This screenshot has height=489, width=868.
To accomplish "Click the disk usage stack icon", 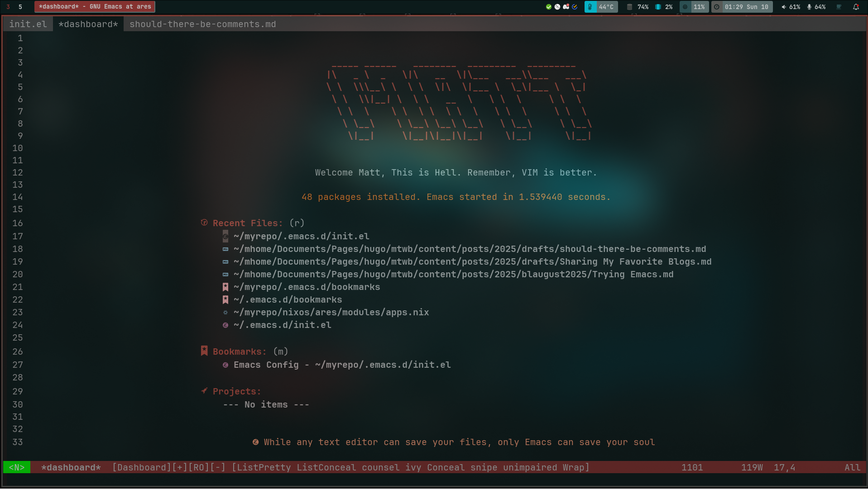I will tap(629, 7).
